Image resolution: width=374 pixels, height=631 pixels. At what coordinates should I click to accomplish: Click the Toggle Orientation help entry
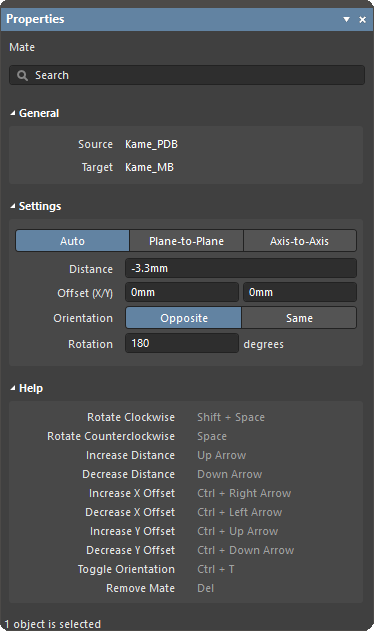click(x=126, y=569)
